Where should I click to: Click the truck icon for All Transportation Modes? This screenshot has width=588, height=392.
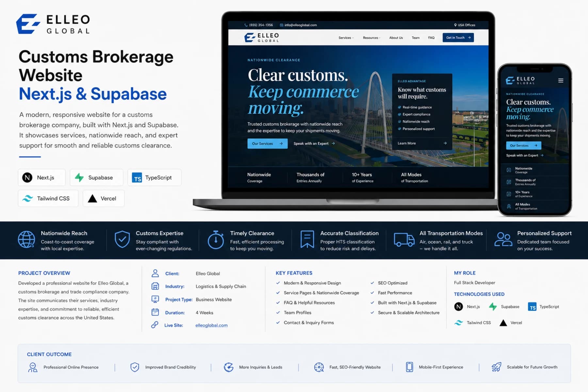[x=404, y=239]
